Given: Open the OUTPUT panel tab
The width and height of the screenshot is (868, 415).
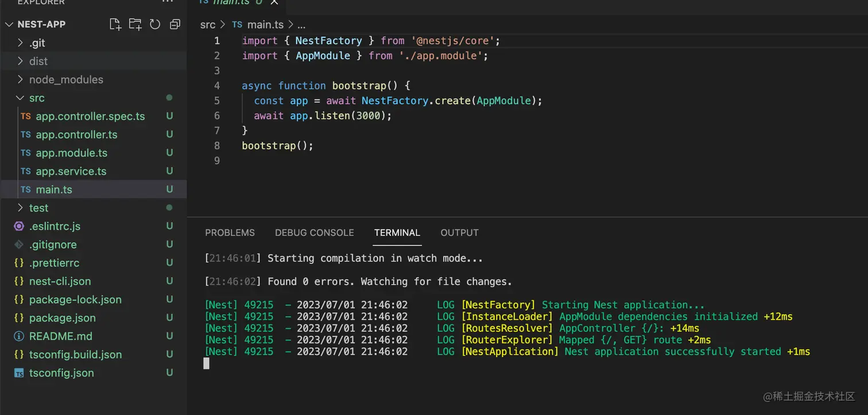Looking at the screenshot, I should click(459, 232).
